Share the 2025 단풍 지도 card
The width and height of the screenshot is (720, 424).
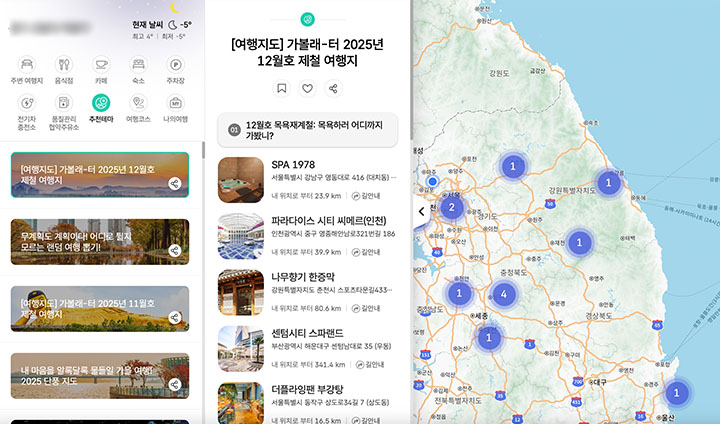point(174,384)
